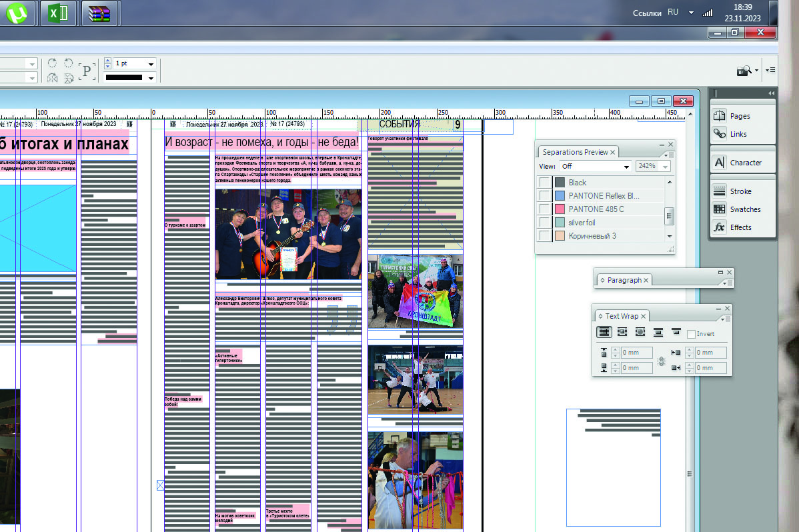This screenshot has height=532, width=799.
Task: Open Excel from the taskbar
Action: [x=58, y=13]
